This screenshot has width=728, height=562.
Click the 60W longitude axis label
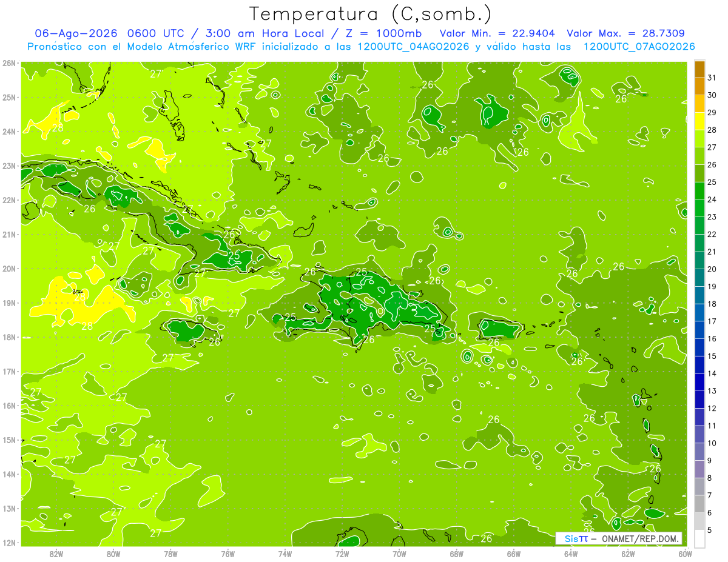tap(685, 554)
